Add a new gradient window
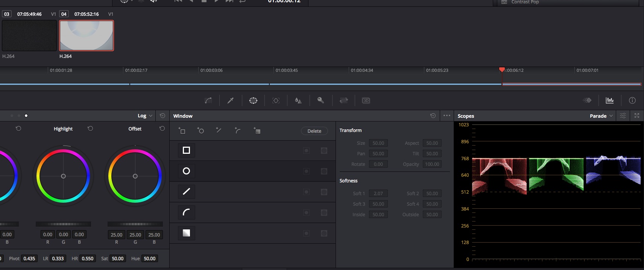Viewport: 644px width, 270px height. click(x=257, y=130)
